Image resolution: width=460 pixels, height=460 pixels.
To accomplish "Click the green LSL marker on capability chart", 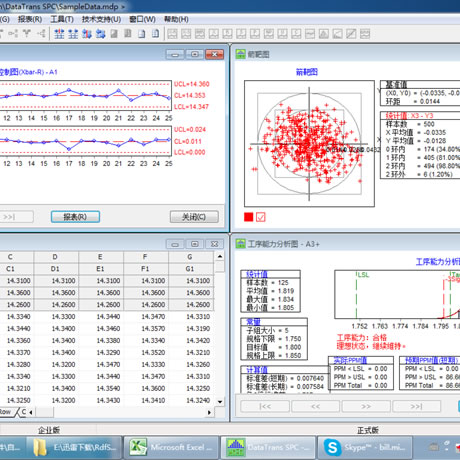I will [363, 275].
